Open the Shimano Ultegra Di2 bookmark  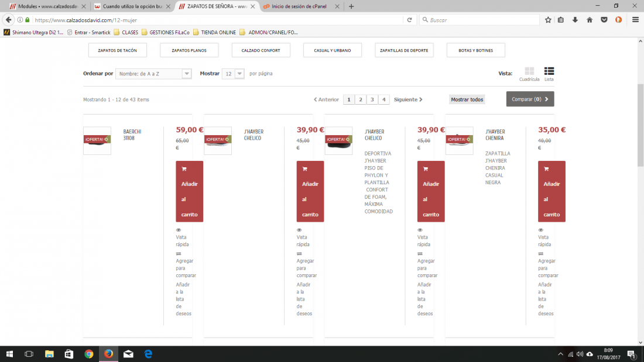(x=34, y=32)
